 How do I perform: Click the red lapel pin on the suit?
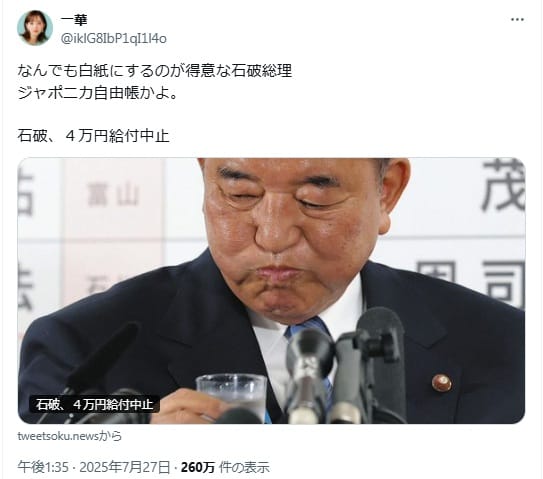[x=442, y=383]
